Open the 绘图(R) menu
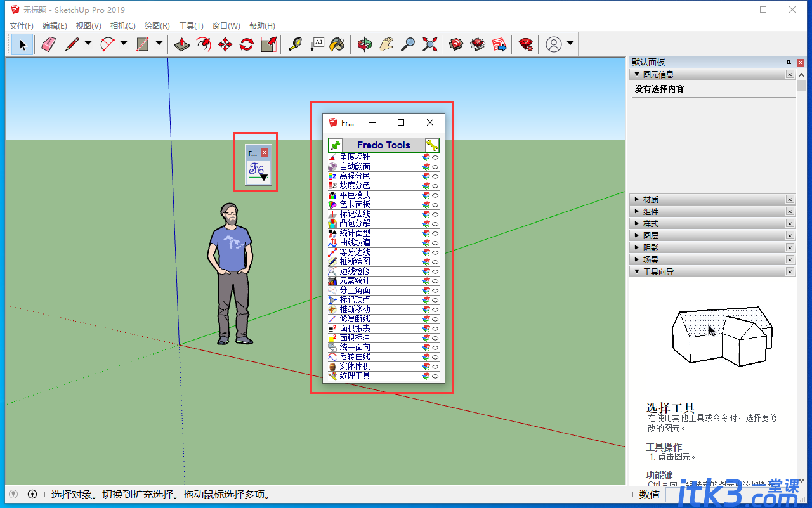 157,26
